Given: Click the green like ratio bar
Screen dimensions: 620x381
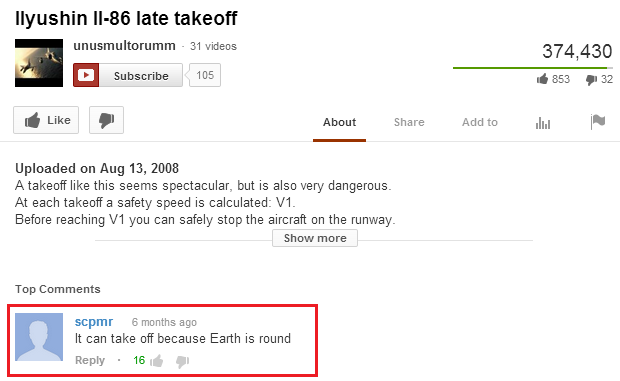Looking at the screenshot, I should point(532,68).
